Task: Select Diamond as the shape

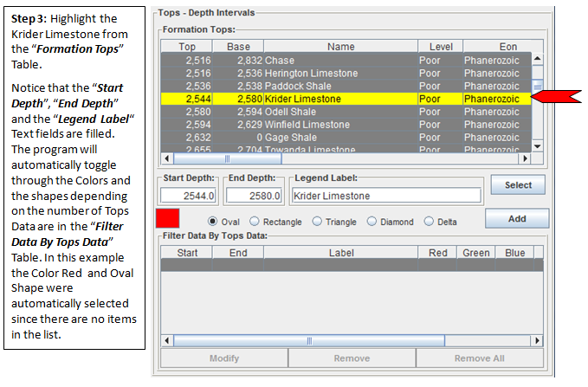Action: point(372,222)
